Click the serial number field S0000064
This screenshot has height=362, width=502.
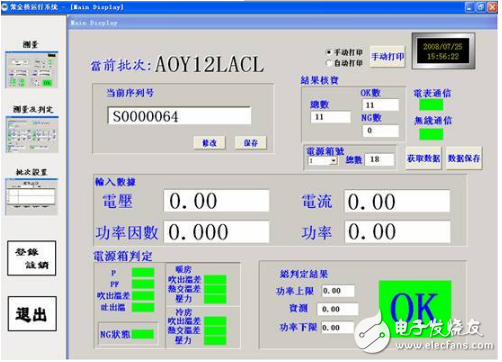[x=179, y=116]
